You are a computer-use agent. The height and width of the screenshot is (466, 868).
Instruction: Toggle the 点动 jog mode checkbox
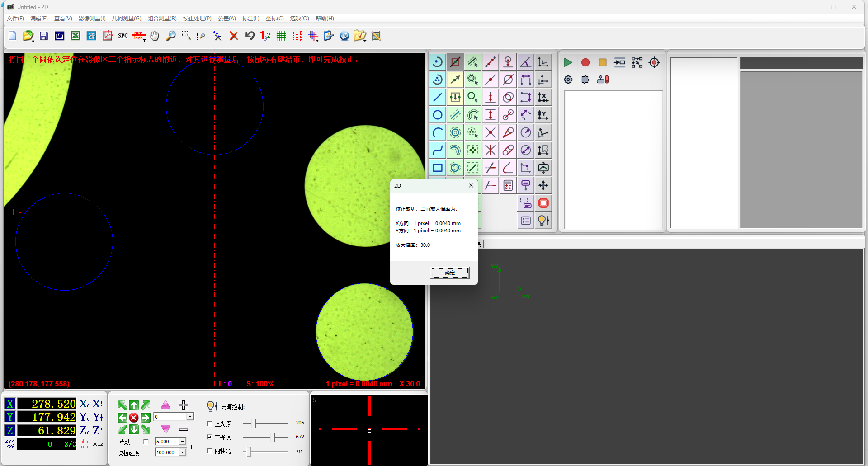[146, 442]
